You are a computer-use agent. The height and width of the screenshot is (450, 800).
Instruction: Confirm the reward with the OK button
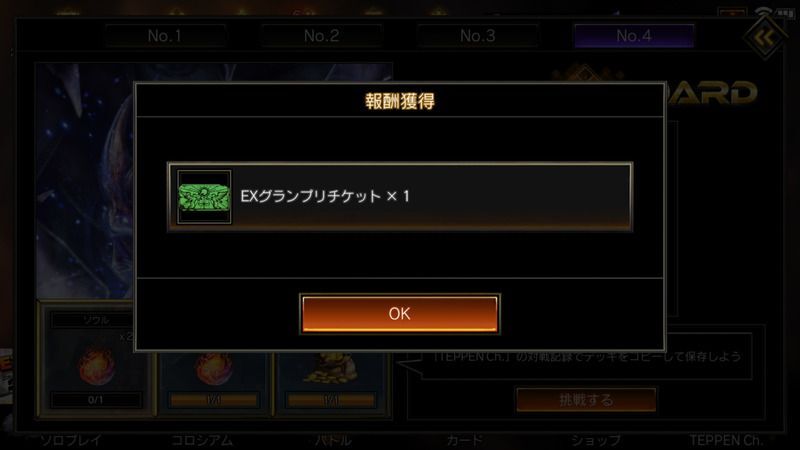tap(399, 314)
